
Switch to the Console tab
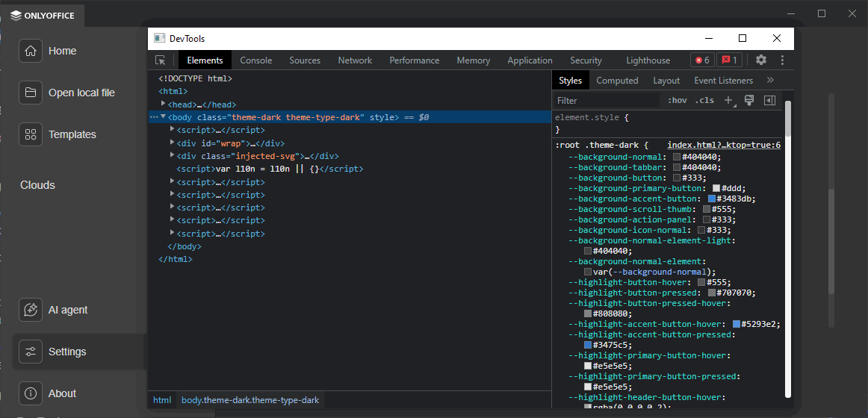(x=255, y=60)
